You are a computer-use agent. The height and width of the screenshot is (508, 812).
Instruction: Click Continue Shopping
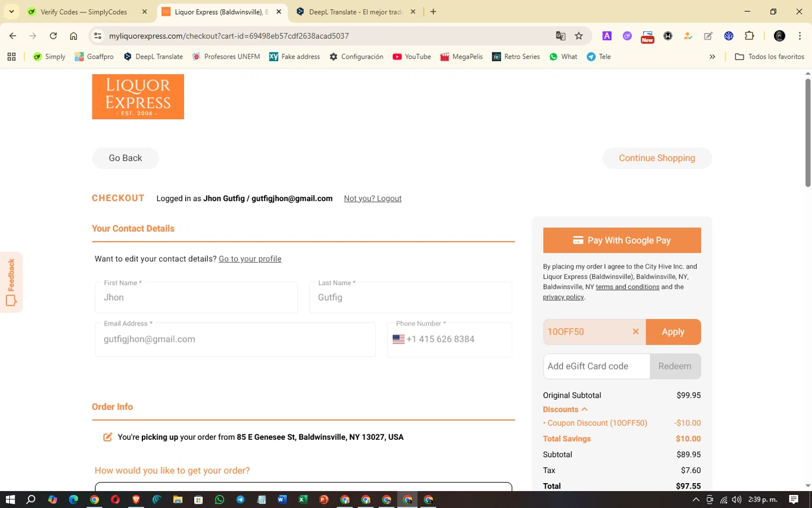click(657, 158)
